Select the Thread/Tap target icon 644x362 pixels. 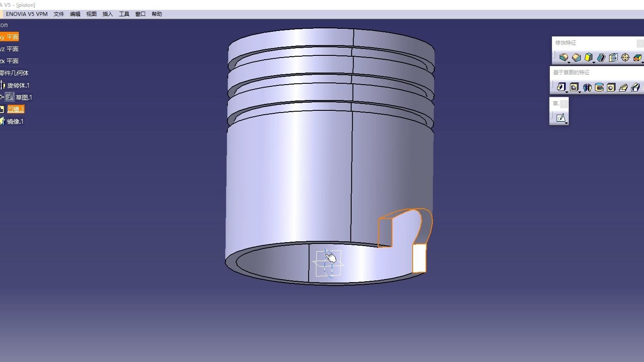tap(626, 57)
